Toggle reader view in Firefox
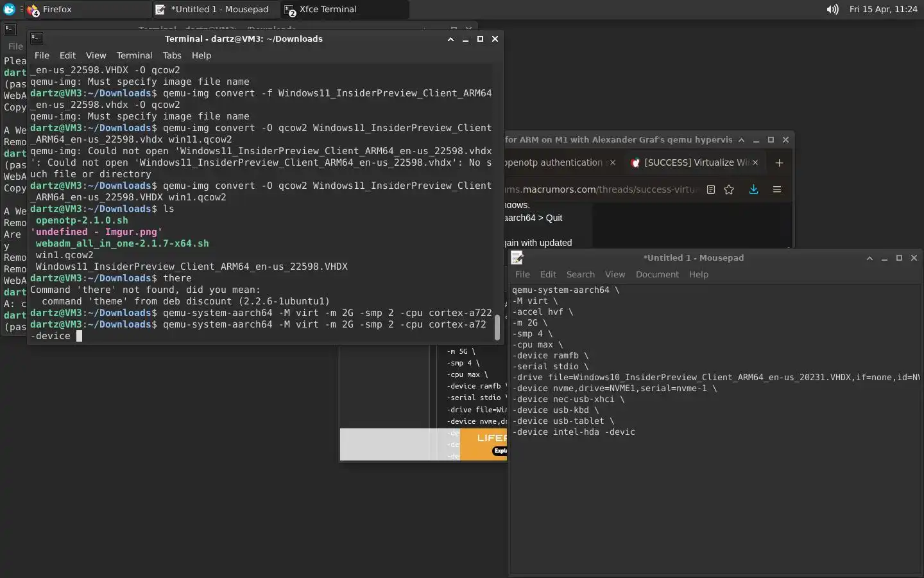The height and width of the screenshot is (578, 924). coord(711,189)
